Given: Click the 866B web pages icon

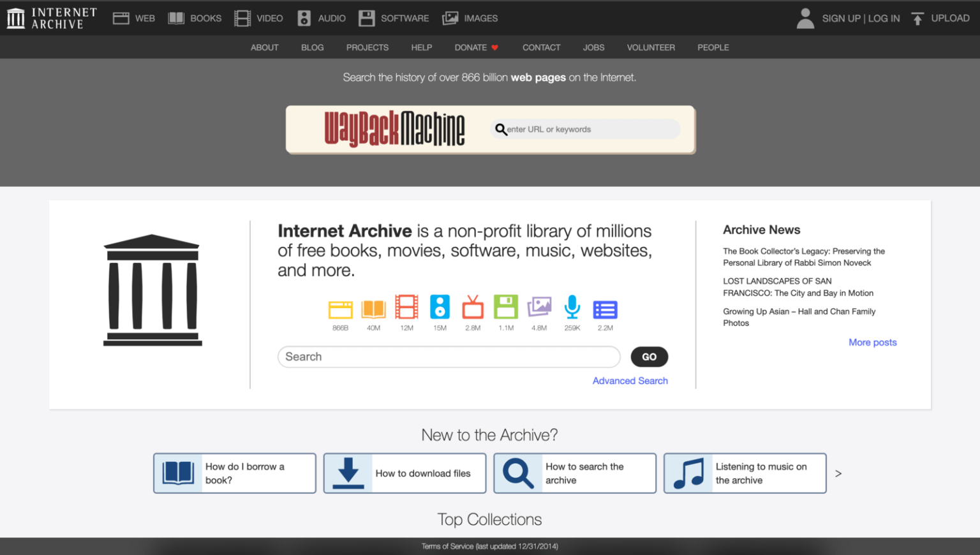Looking at the screenshot, I should click(340, 309).
